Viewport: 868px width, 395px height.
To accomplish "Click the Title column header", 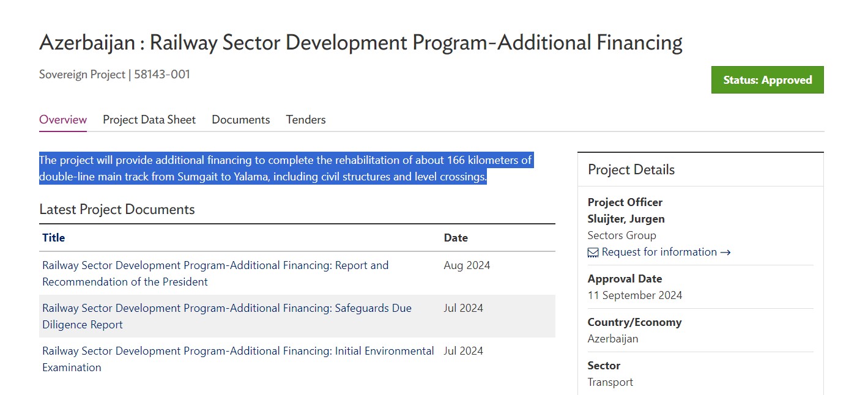I will [x=53, y=238].
